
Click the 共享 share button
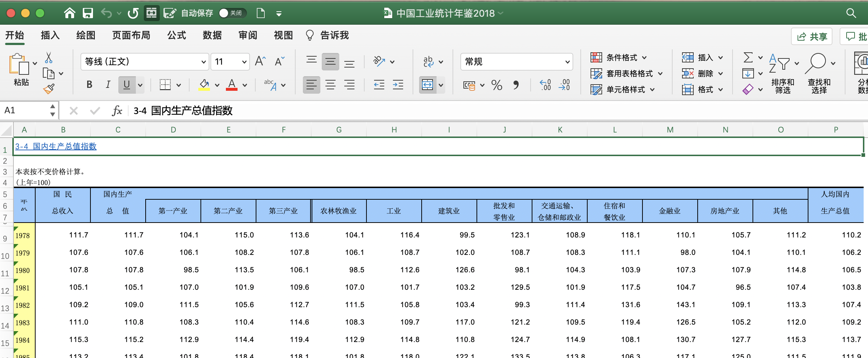812,37
